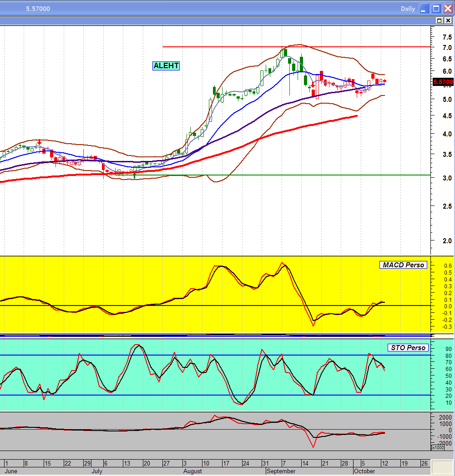Select the ALEHT ticker label
The height and width of the screenshot is (476, 455).
pos(166,65)
